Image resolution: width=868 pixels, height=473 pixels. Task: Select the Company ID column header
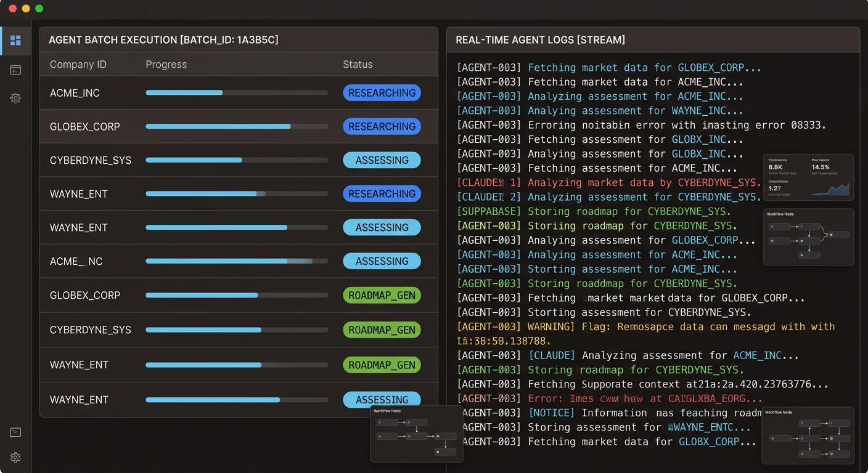(77, 64)
